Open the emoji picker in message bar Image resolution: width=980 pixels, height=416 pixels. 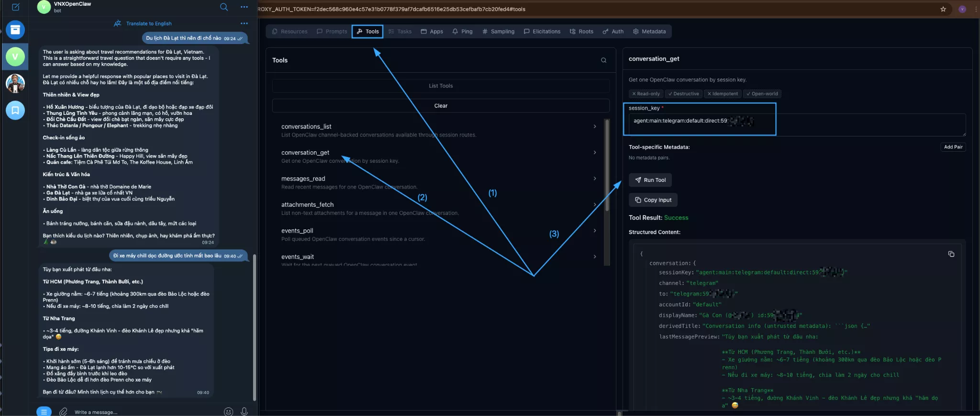click(228, 412)
